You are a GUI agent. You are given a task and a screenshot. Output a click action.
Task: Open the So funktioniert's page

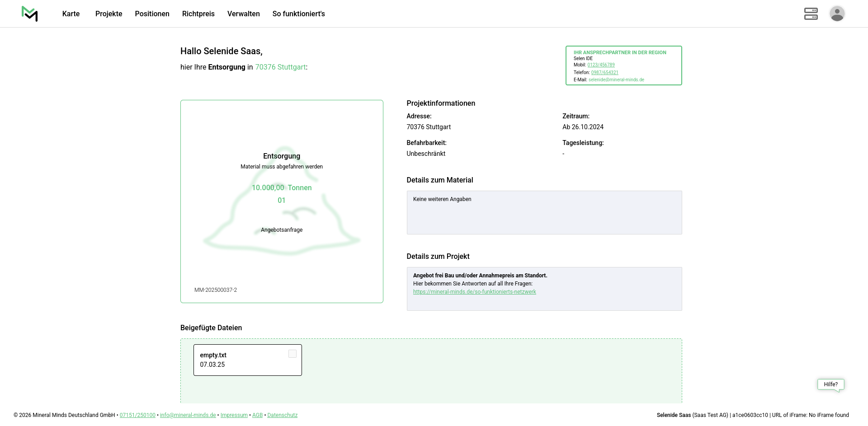[x=298, y=14]
